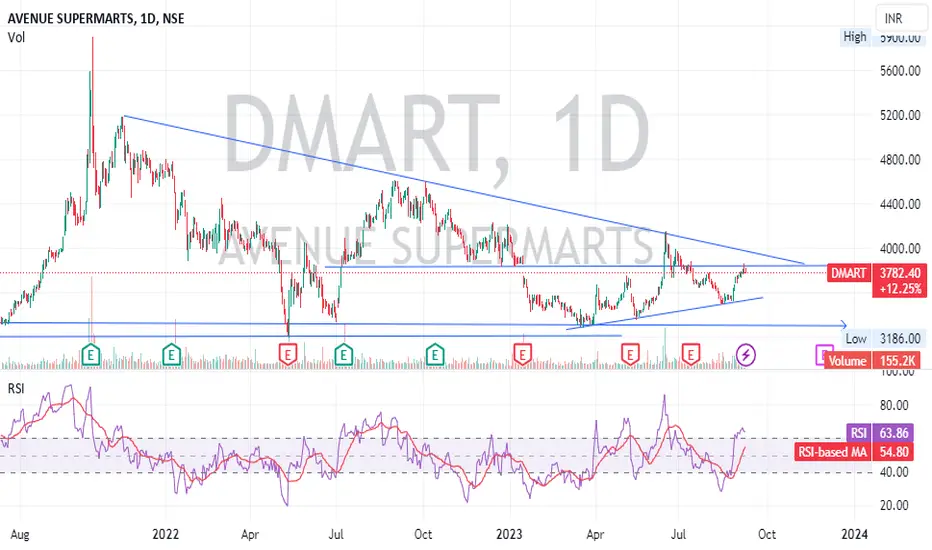Screen dimensions: 932x550
Task: Select the long descending blue trendline
Action: [464, 190]
